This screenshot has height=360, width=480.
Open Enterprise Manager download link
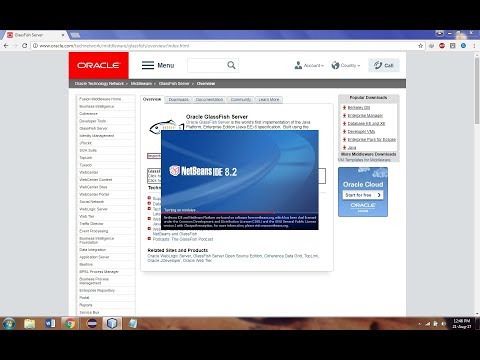click(x=365, y=116)
